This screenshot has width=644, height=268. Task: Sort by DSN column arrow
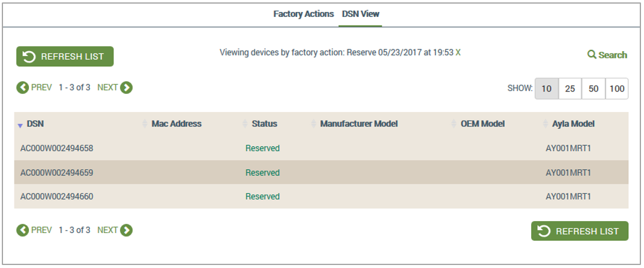(20, 126)
